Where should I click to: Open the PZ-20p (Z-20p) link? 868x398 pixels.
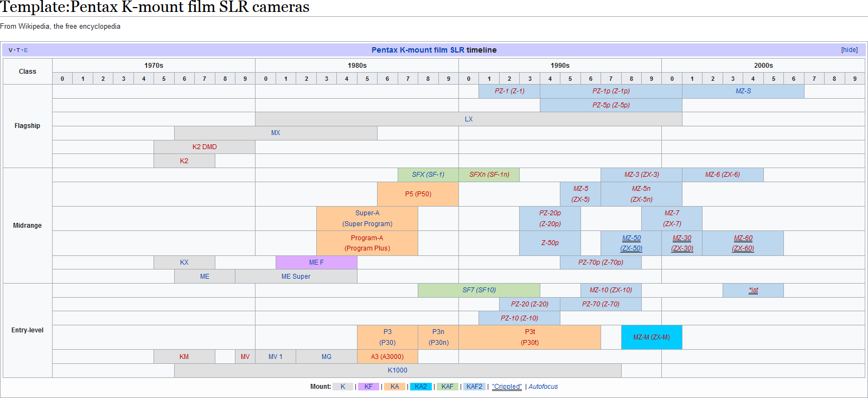550,219
